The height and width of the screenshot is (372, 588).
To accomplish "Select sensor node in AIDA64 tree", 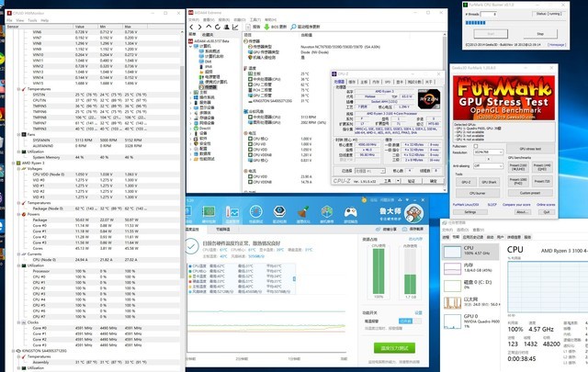I will [x=208, y=87].
